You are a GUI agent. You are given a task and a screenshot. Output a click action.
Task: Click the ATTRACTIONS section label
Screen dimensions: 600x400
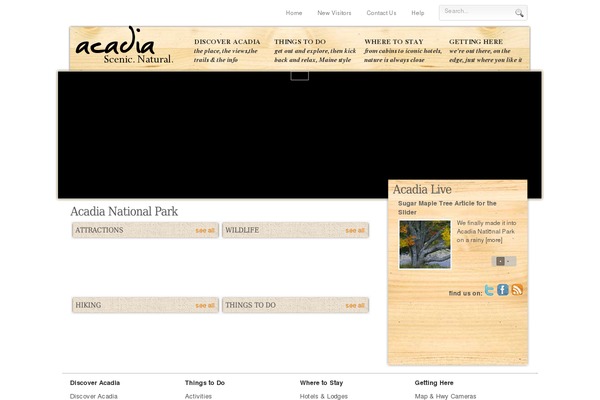click(x=99, y=230)
